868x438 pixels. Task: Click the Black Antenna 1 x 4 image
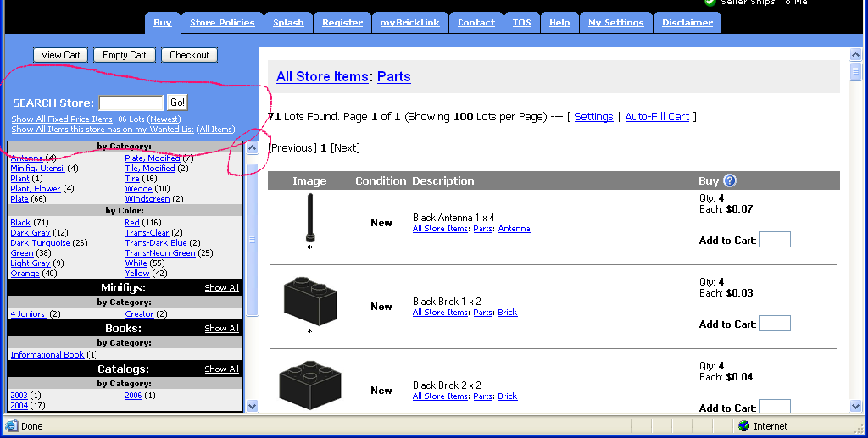310,218
